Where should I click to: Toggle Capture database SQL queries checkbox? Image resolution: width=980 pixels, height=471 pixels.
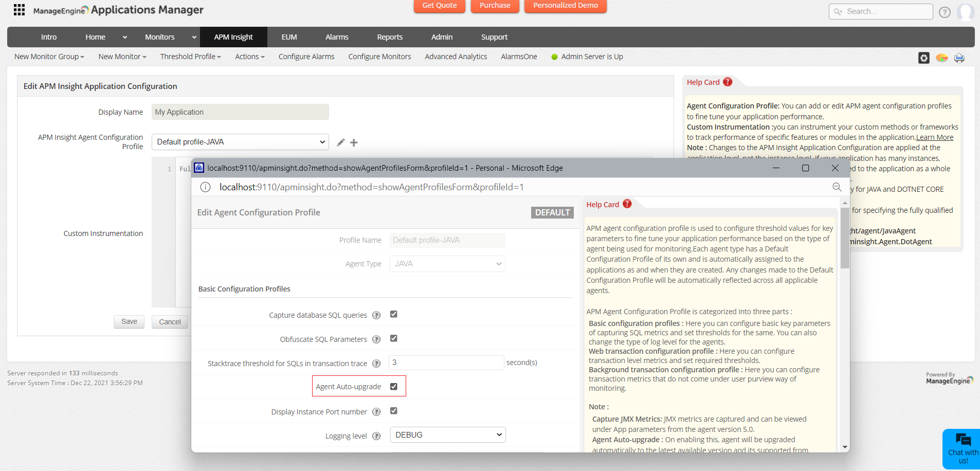[394, 314]
